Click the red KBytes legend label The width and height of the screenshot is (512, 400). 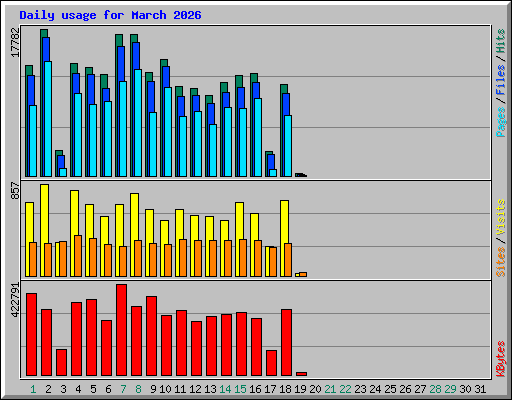501,359
